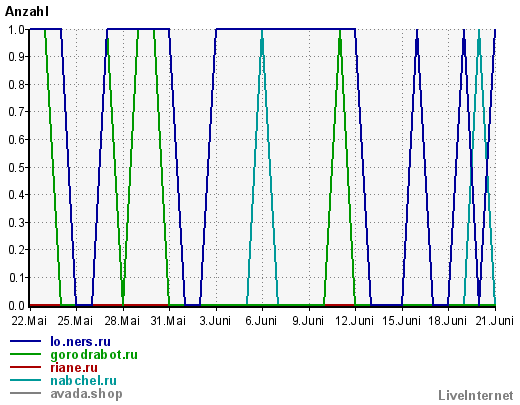The height and width of the screenshot is (405, 520).
Task: Click the 12.Juni date label
Action: pos(354,321)
